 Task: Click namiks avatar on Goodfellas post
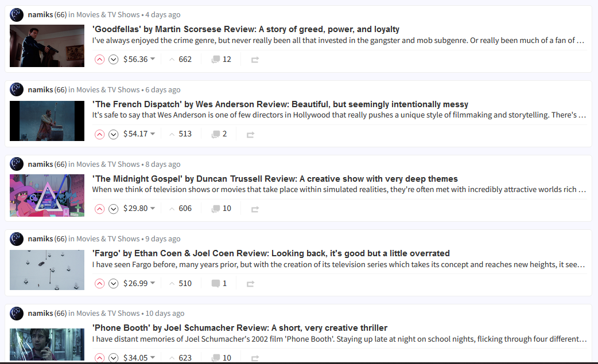point(17,15)
